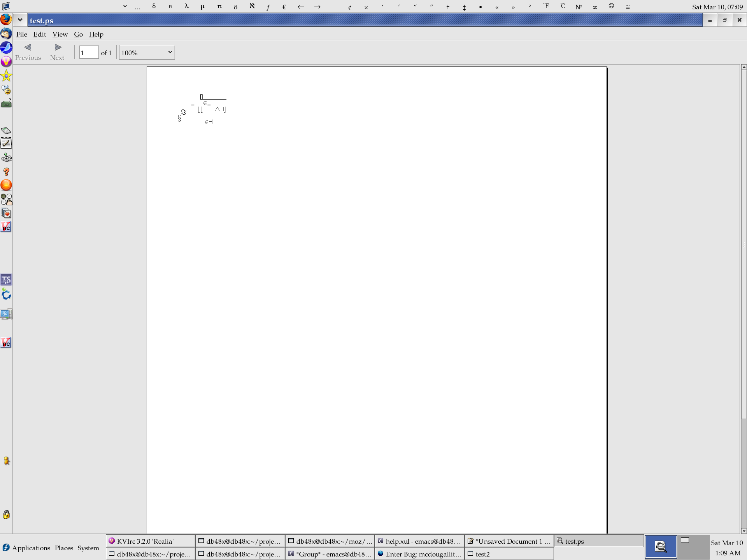Screen dimensions: 747x560
Task: Click the vertical scrollbar up arrow
Action: click(x=744, y=67)
